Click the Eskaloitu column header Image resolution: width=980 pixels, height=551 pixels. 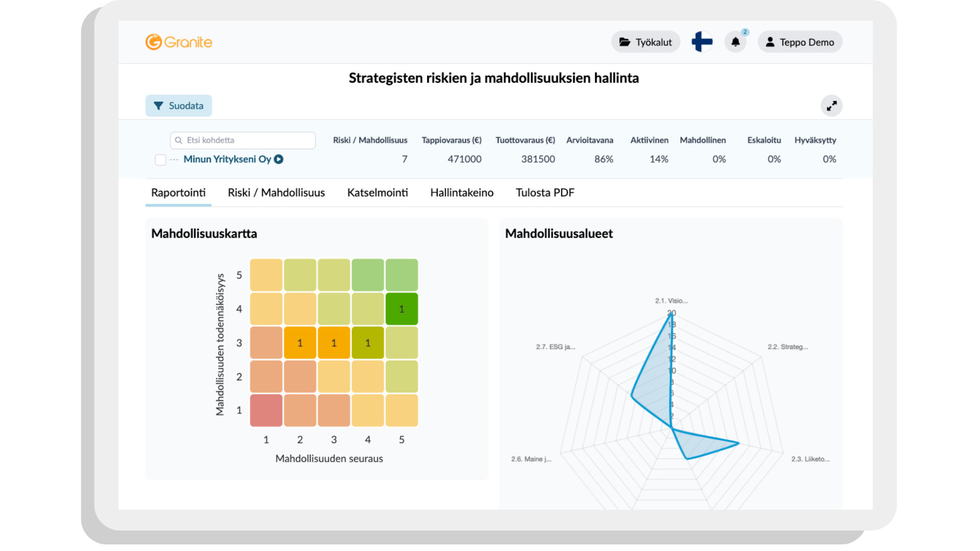tap(764, 140)
